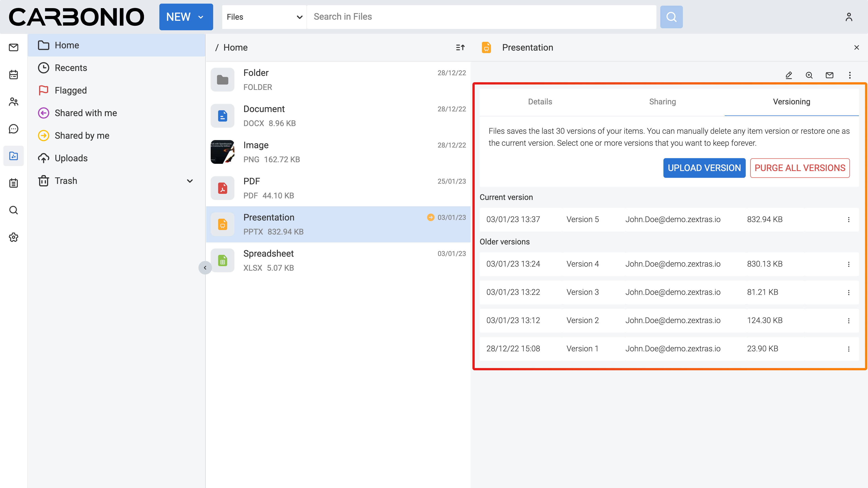Expand the NEW button dropdown

pos(201,17)
